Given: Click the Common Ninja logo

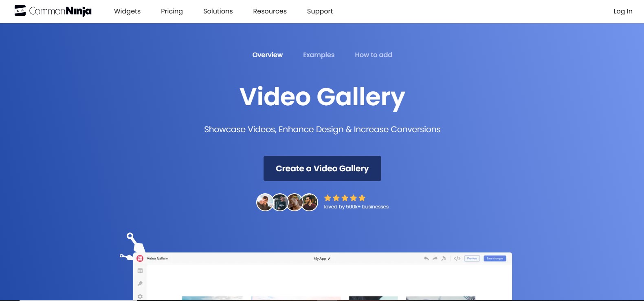Looking at the screenshot, I should [x=53, y=11].
